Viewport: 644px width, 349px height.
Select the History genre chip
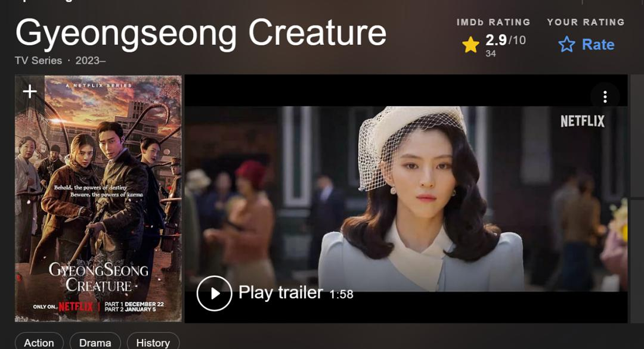click(x=153, y=342)
